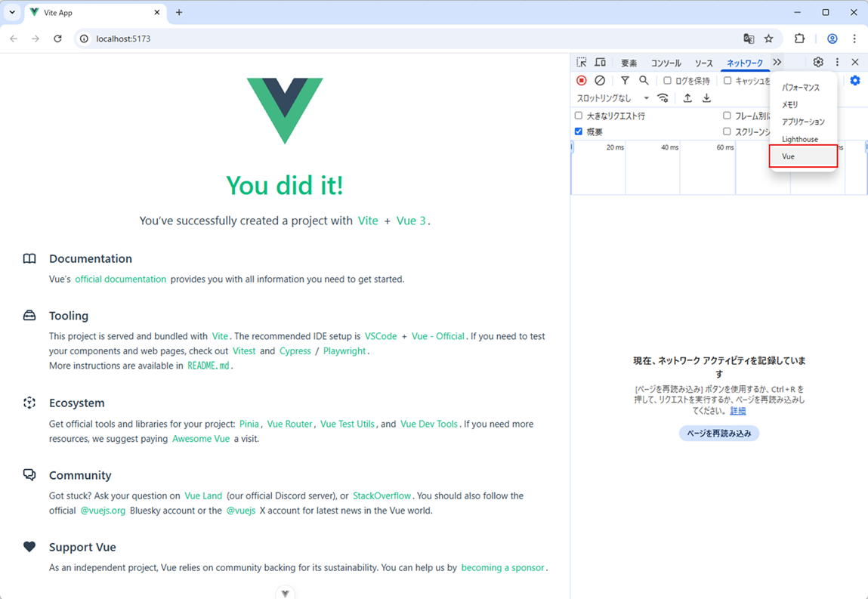Click the page scroll-down chevron

tap(285, 594)
